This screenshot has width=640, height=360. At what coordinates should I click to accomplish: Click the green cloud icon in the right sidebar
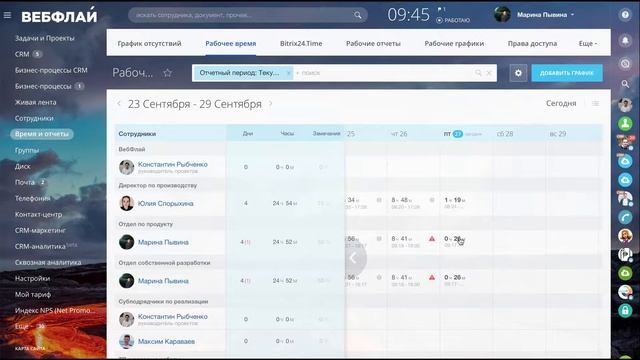coord(625,273)
